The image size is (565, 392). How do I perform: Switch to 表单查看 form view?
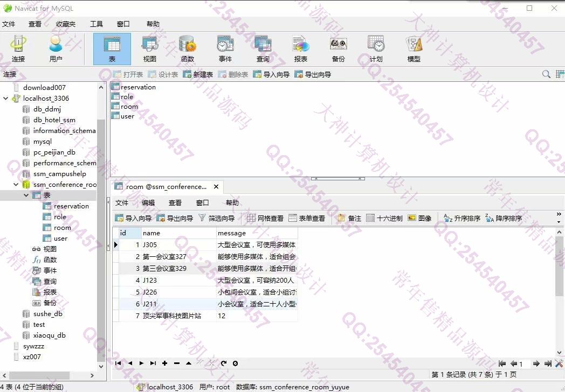[307, 218]
